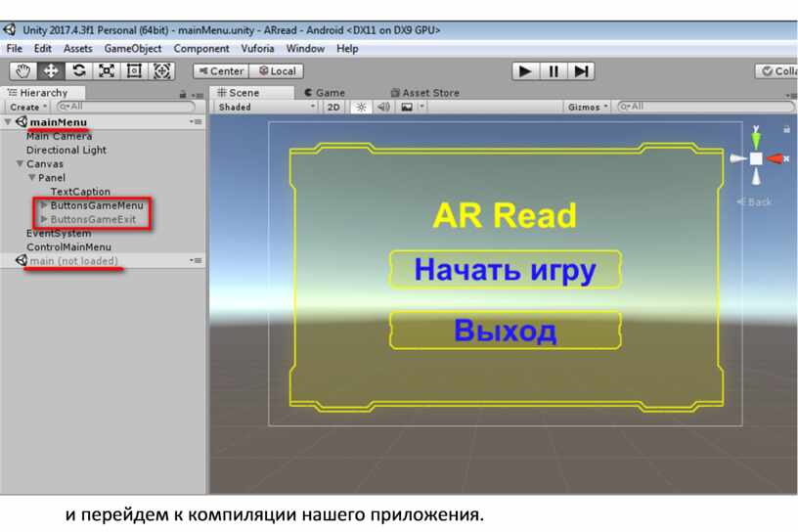
Task: Select ButtonsGameExit in Hierarchy
Action: point(93,219)
